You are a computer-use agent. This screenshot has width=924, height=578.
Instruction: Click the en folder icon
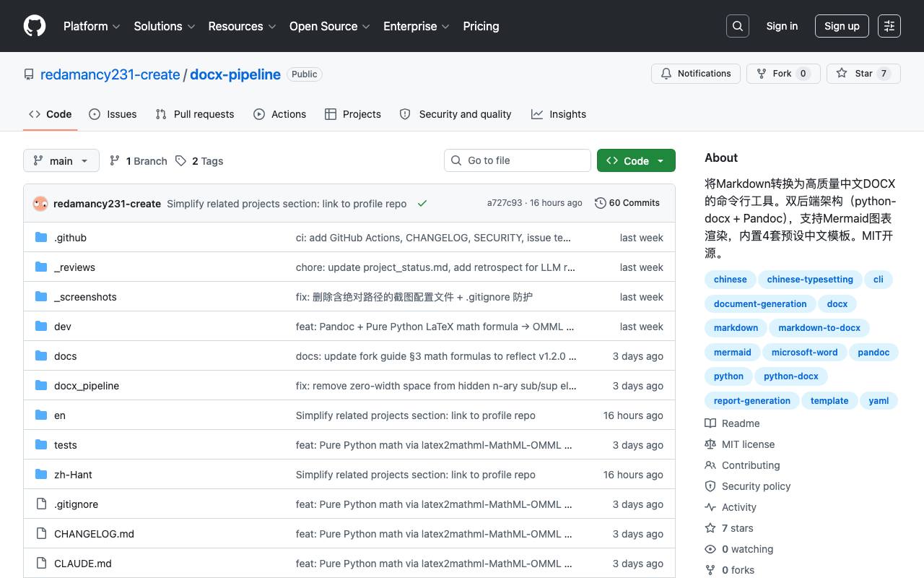(41, 415)
